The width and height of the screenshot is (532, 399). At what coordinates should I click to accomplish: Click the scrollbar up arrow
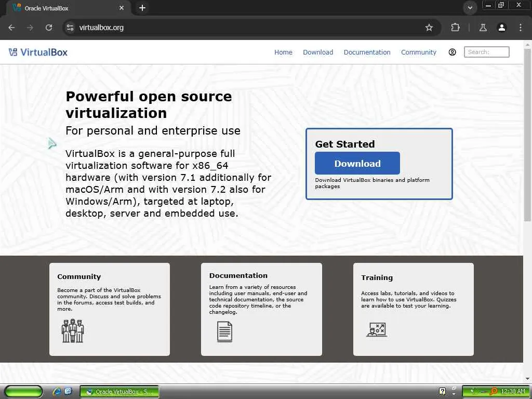[x=527, y=45]
